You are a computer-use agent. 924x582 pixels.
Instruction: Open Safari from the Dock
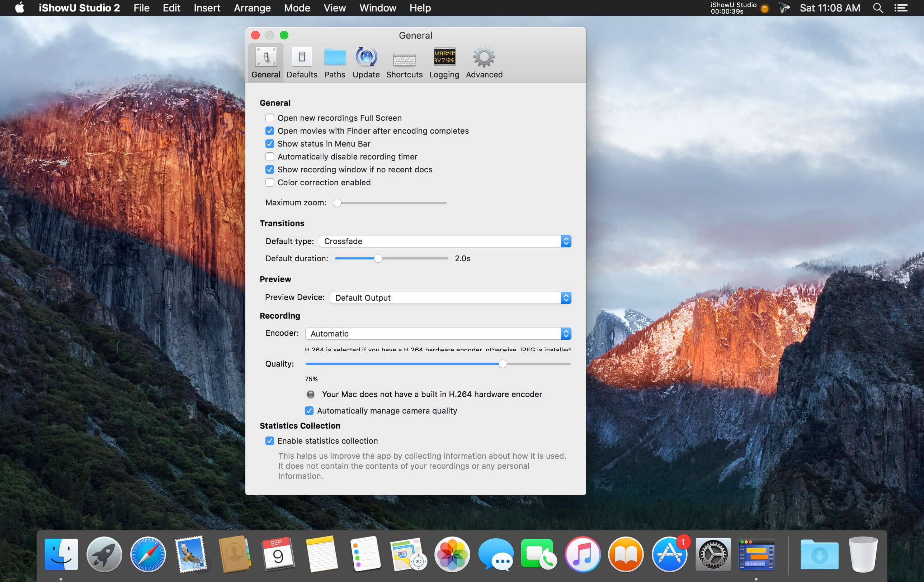148,554
